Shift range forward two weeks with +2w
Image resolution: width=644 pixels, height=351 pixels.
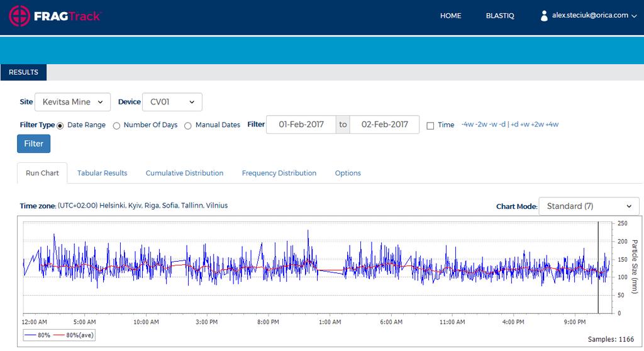coord(538,125)
